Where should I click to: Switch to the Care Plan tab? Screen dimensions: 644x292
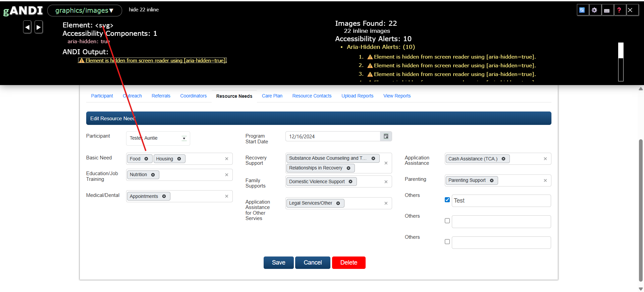[x=272, y=96]
